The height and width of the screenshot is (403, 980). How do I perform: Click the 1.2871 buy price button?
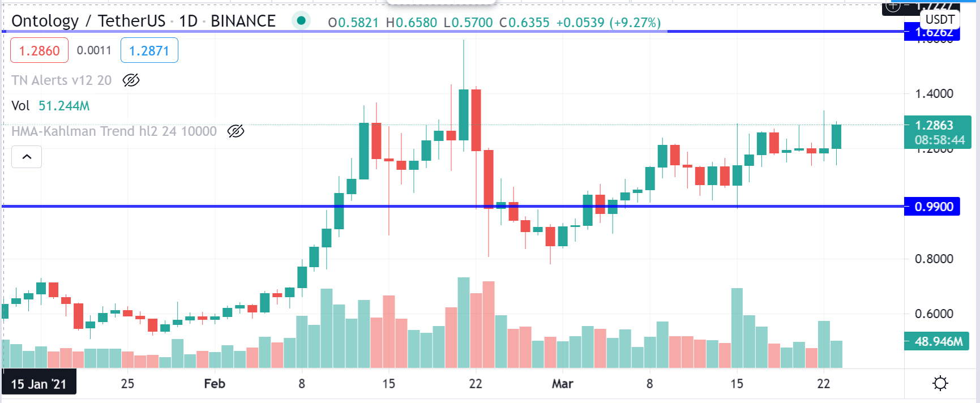149,50
